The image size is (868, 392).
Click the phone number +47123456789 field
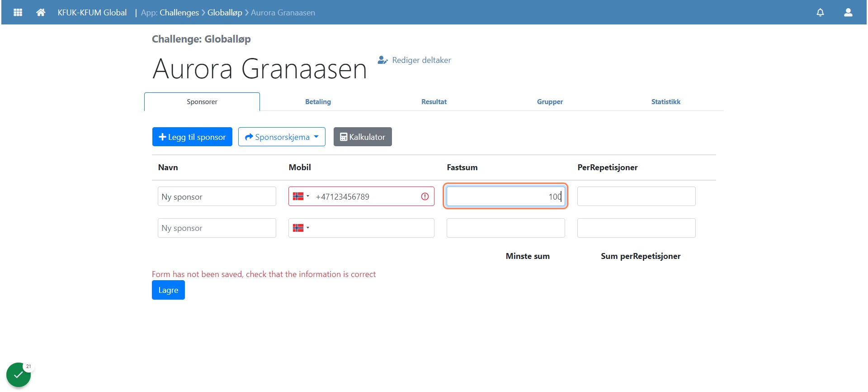tap(362, 196)
